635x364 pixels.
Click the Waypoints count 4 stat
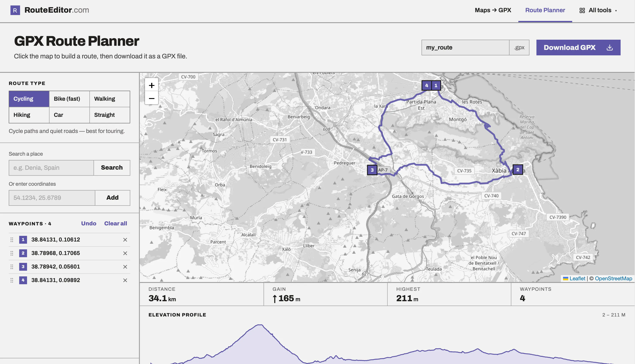[522, 298]
